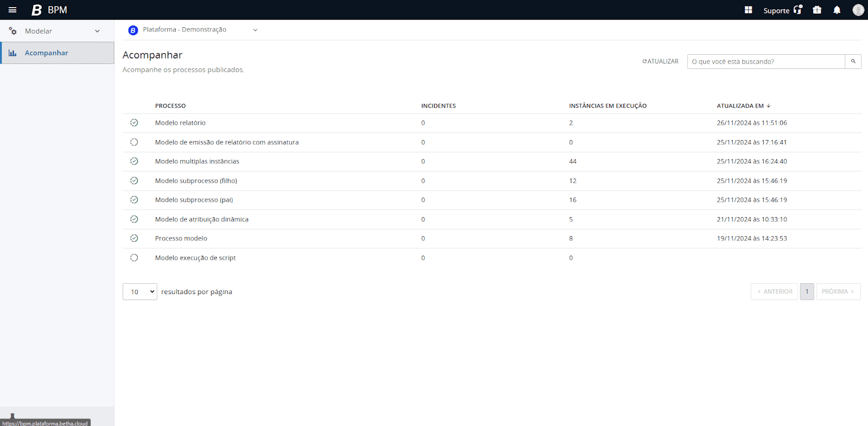Click the user avatar icon

(x=858, y=10)
